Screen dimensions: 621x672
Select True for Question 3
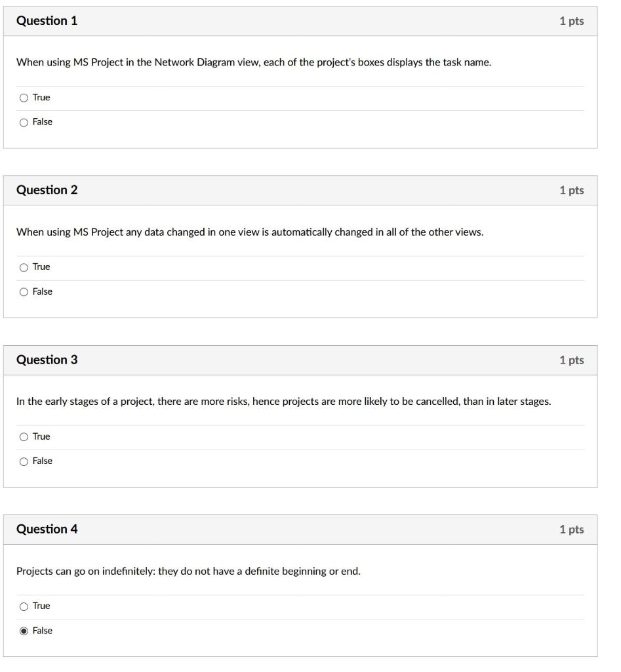coord(24,436)
